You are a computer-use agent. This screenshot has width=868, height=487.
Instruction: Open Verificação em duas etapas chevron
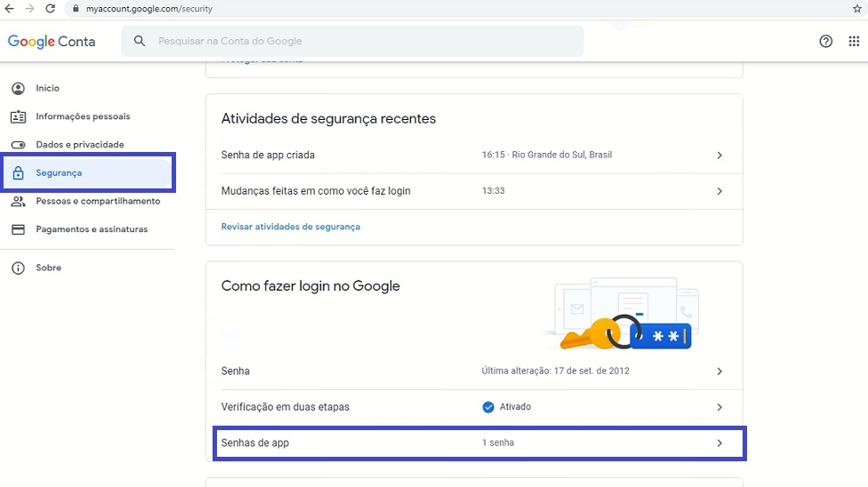coord(719,407)
